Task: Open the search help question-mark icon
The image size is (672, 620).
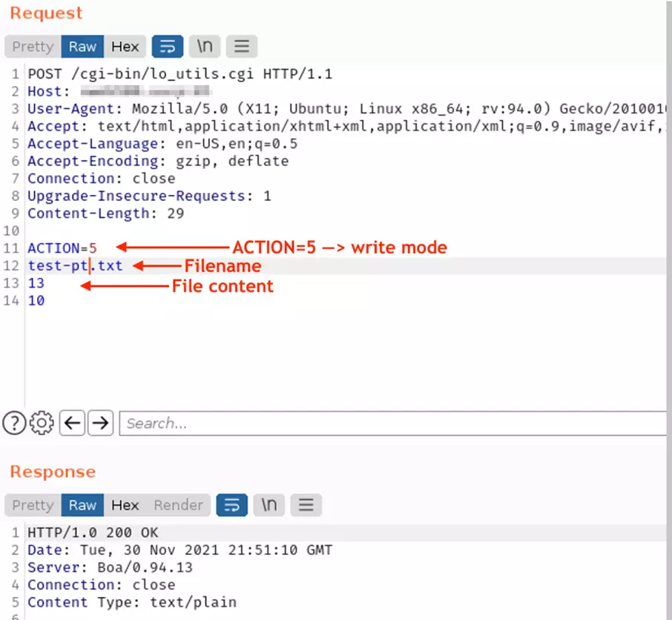Action: click(x=15, y=423)
